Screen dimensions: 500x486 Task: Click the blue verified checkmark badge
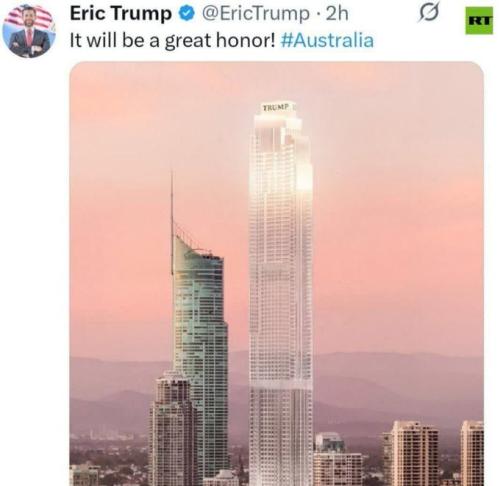point(187,14)
